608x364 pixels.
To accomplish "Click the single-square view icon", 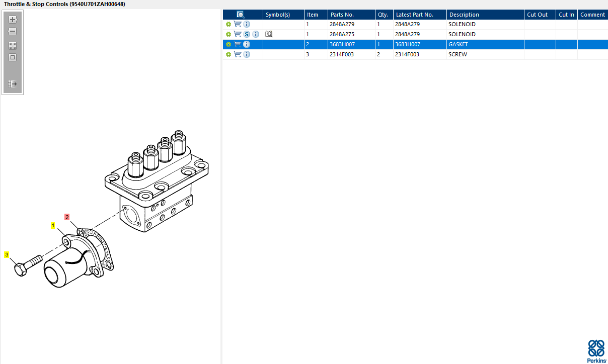I will click(13, 57).
